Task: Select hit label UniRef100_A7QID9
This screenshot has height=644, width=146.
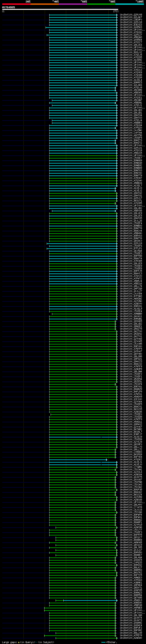Action: pyautogui.click(x=131, y=77)
